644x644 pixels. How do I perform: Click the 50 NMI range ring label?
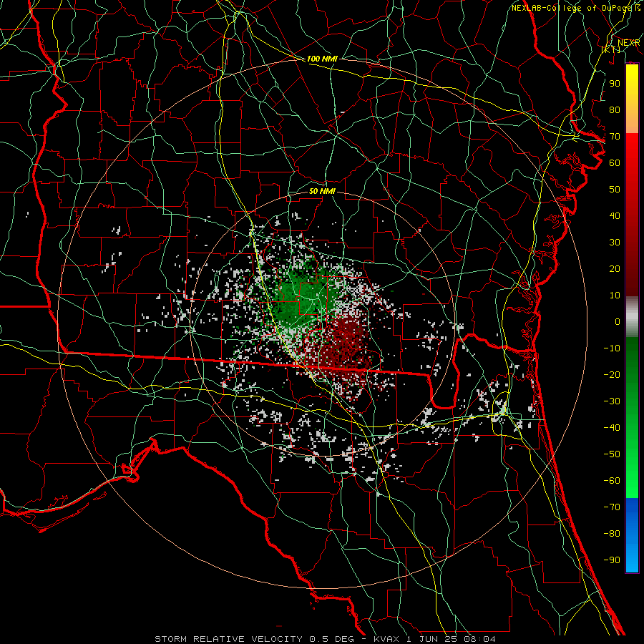coord(323,191)
